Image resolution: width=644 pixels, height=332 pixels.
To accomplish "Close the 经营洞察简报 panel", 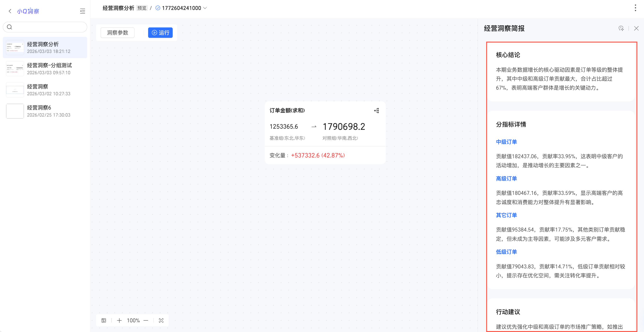I will [636, 28].
